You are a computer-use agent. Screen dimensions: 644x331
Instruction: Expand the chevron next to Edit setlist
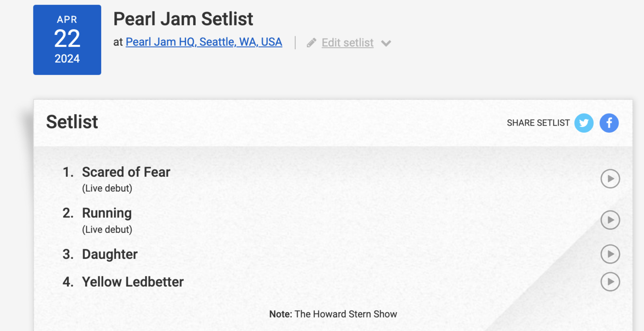(386, 43)
